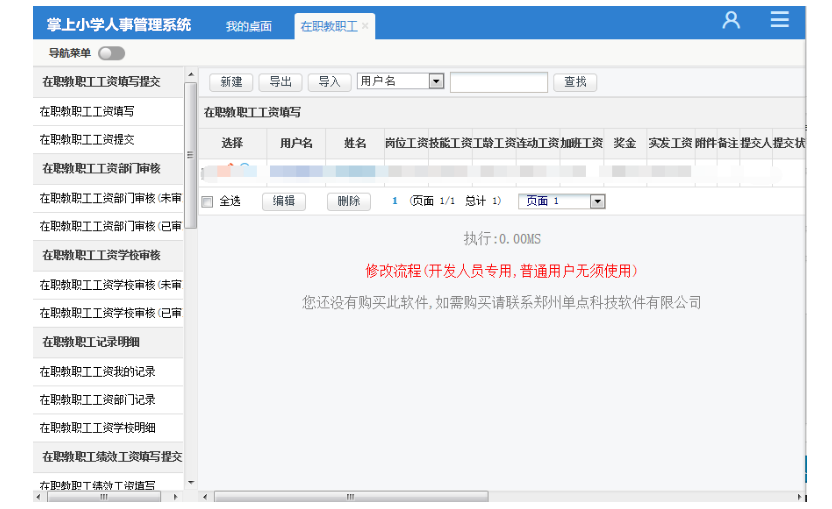Select 在职教职工记录明细 section header
Screen dimensions: 832x509
tap(108, 342)
